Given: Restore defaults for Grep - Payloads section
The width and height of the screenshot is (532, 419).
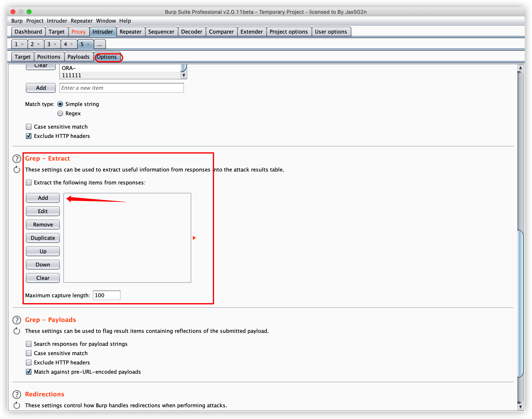Looking at the screenshot, I should point(17,331).
